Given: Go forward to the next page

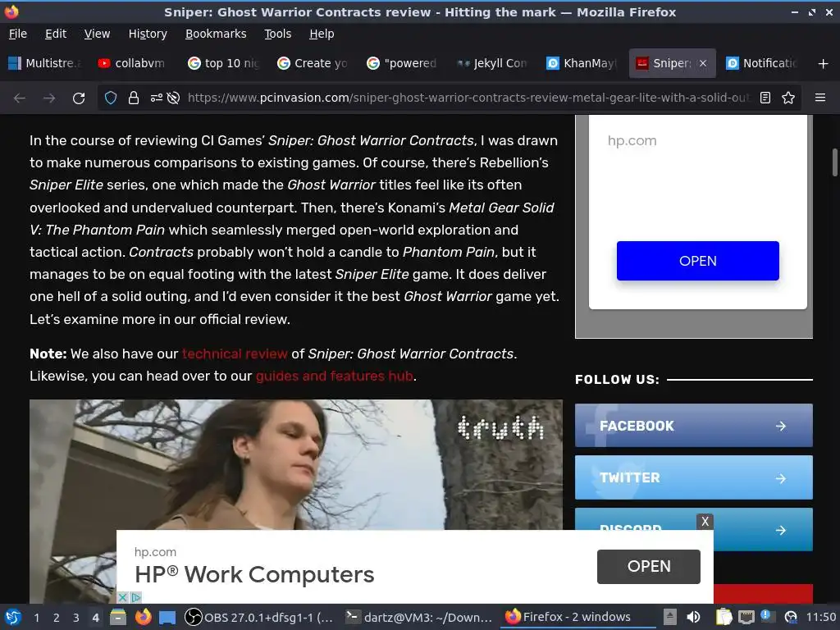Looking at the screenshot, I should point(49,98).
